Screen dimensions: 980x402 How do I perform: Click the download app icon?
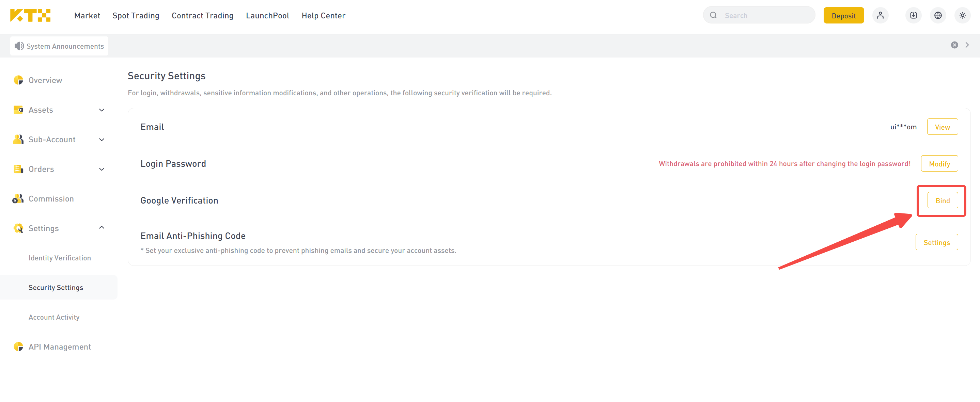click(914, 16)
